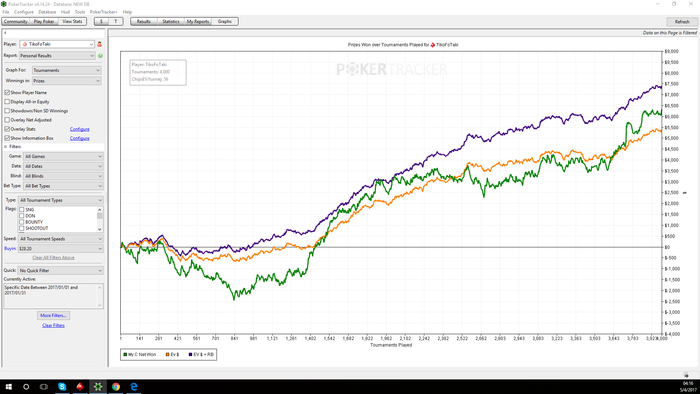Open Skype from the taskbar

coord(62,387)
